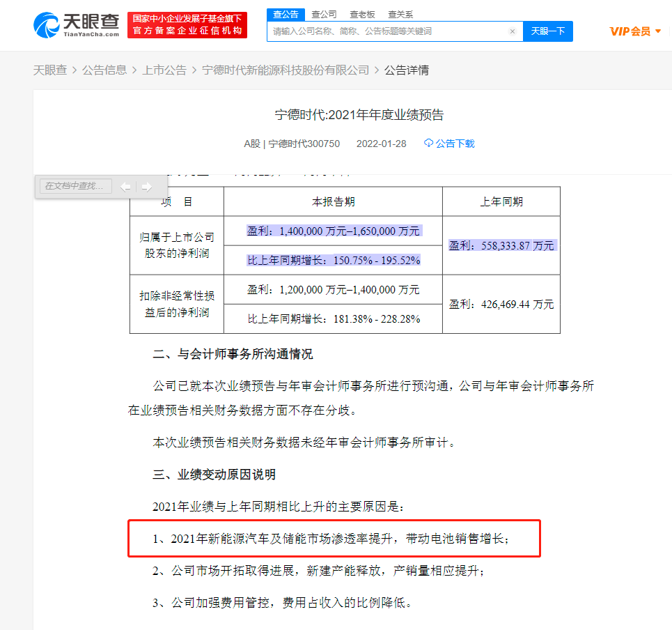
Task: Click the line 2021年业绩与上年同期相比上升的主要原因是
Action: (279, 507)
